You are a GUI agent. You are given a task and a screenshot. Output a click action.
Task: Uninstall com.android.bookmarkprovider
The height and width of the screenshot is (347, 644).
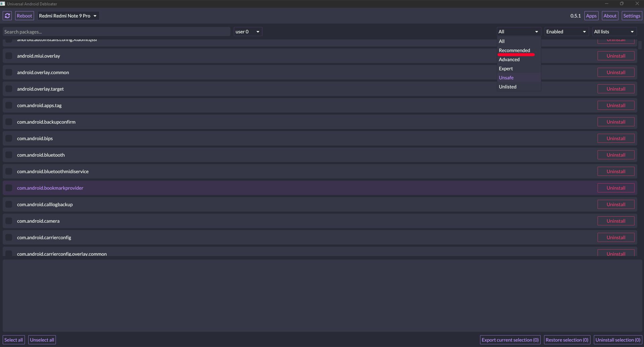(x=616, y=188)
